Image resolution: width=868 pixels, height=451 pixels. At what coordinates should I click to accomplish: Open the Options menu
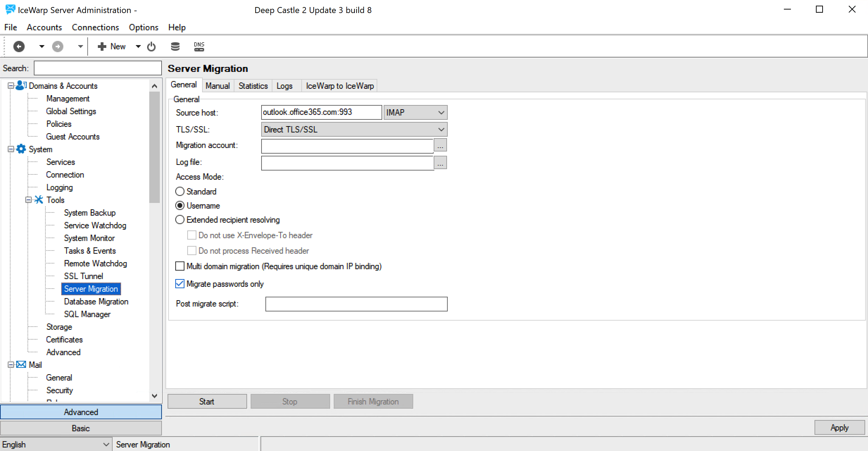144,27
